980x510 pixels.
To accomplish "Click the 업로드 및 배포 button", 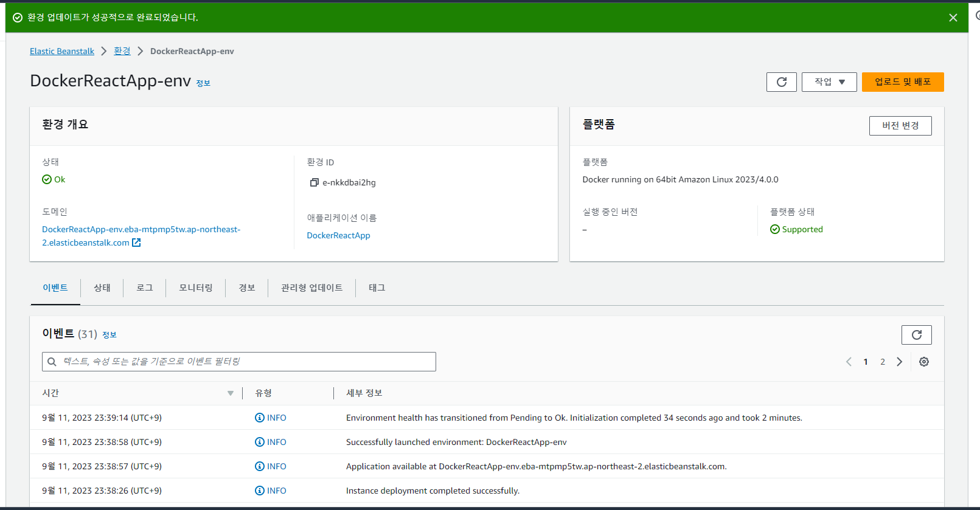I will 903,82.
